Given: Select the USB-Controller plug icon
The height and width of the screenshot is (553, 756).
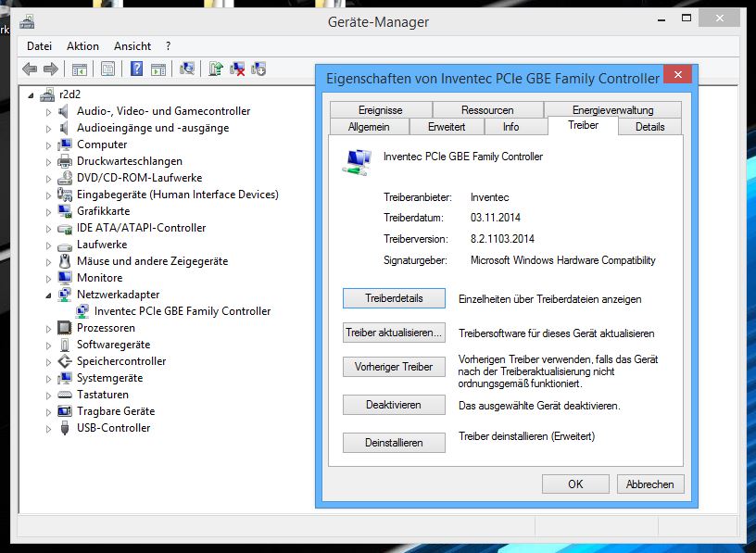Looking at the screenshot, I should click(x=65, y=428).
